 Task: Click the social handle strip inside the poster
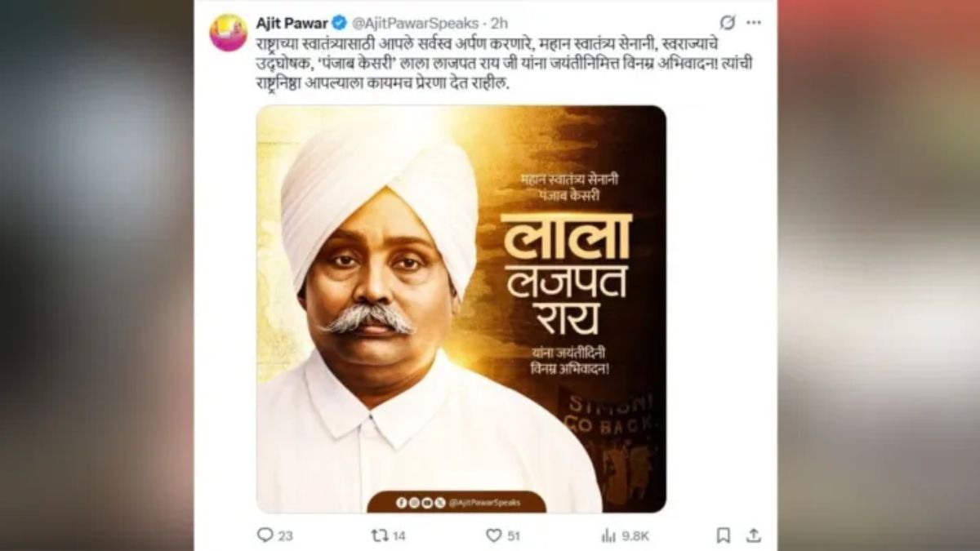[457, 502]
